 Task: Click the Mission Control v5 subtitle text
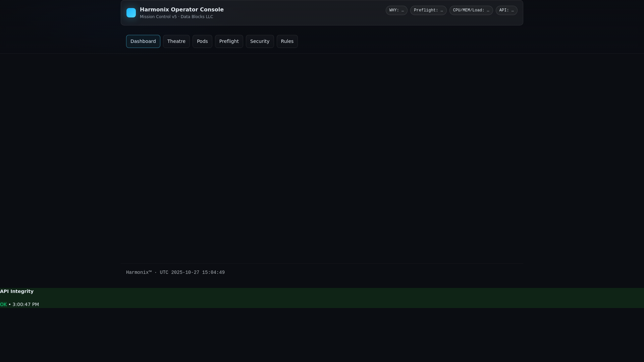coord(158,17)
